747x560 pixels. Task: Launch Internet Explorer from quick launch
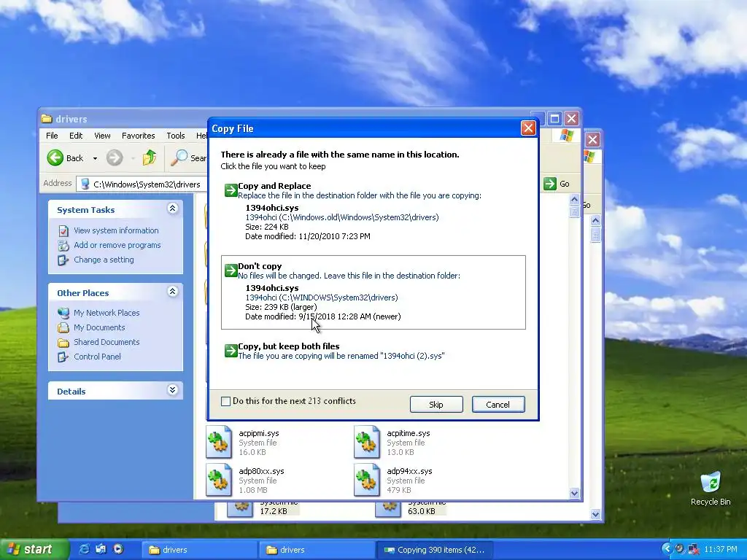point(84,549)
